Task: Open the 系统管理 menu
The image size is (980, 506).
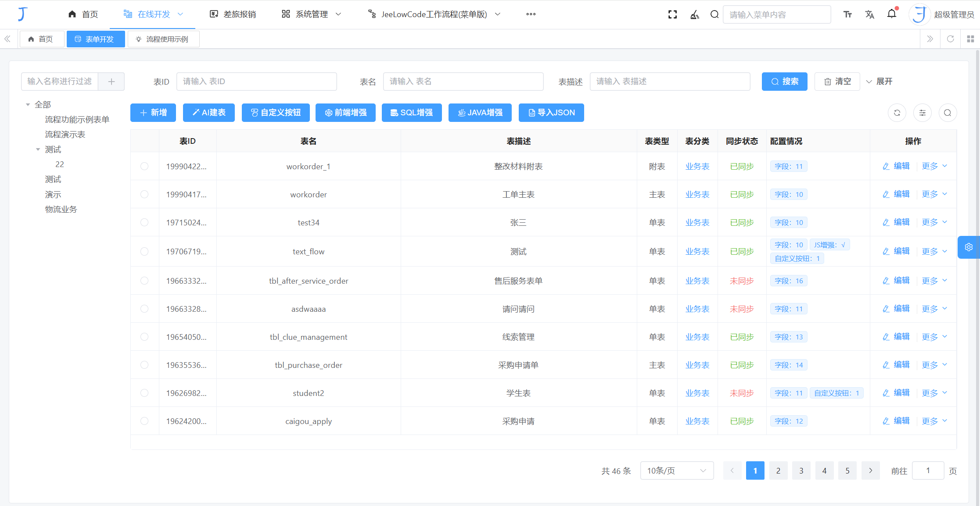Action: pos(311,14)
